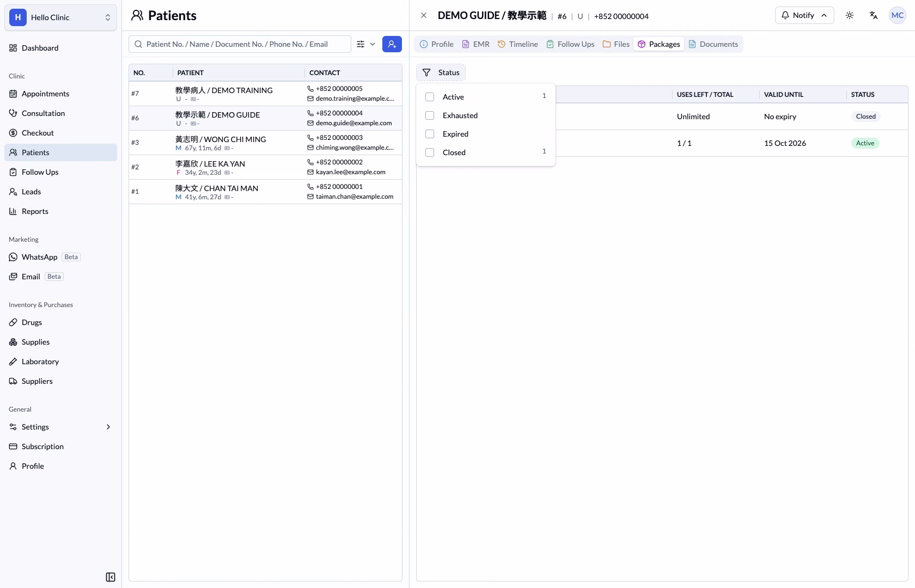
Task: Go to Appointments in sidebar
Action: point(60,94)
